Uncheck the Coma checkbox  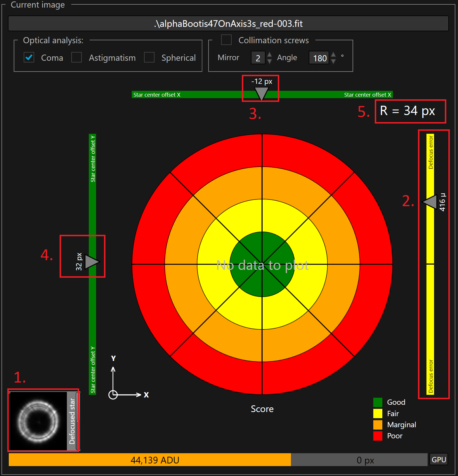click(29, 58)
